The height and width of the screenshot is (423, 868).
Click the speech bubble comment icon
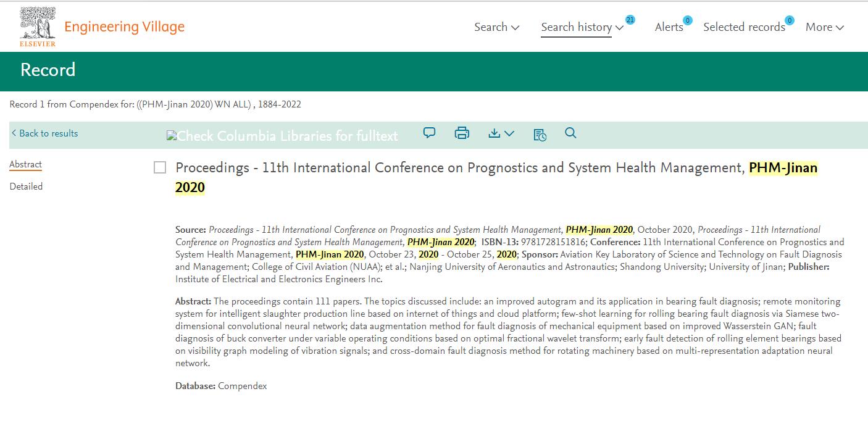(429, 133)
